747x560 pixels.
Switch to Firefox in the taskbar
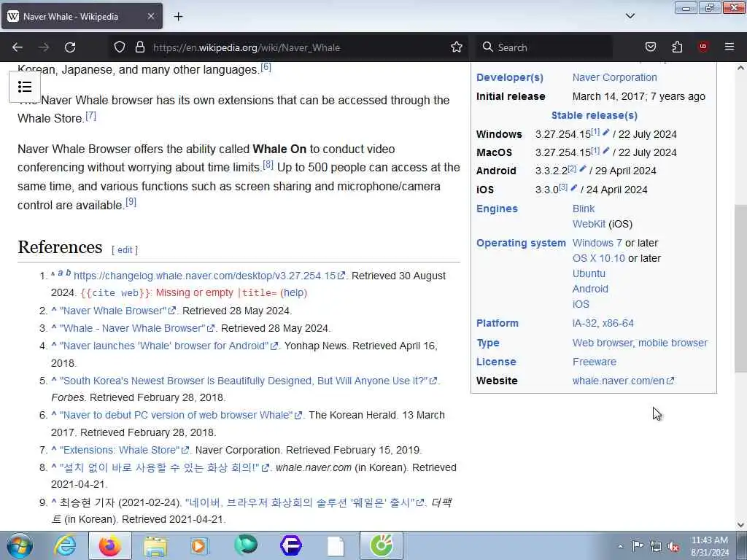(110, 545)
